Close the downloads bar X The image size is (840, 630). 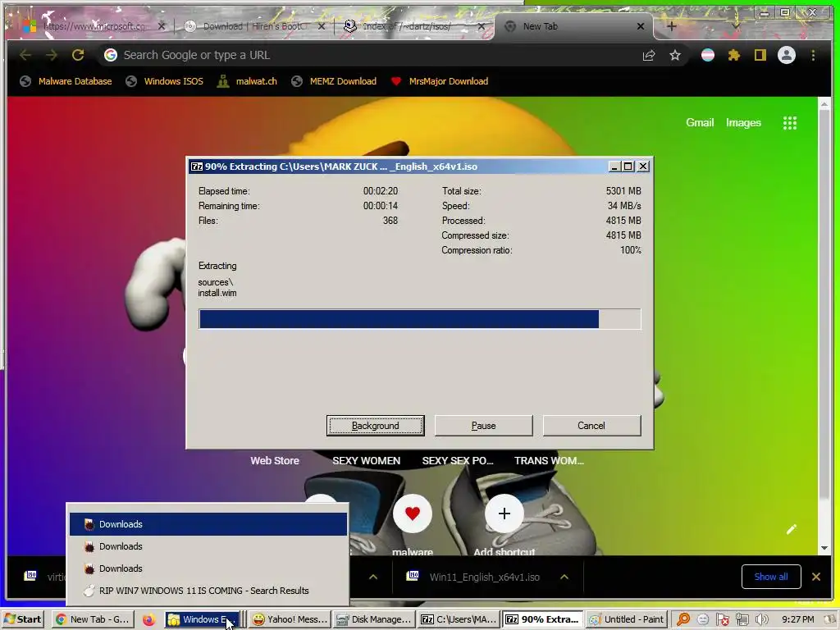[816, 577]
